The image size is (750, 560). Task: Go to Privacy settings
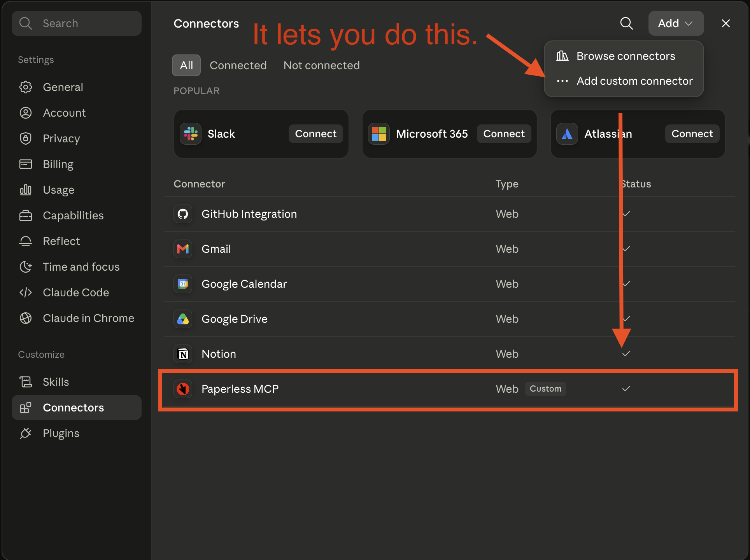point(77,138)
